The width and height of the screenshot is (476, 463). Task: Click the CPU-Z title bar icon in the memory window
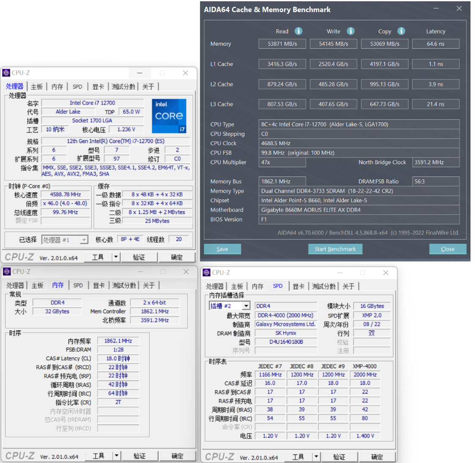[7, 271]
